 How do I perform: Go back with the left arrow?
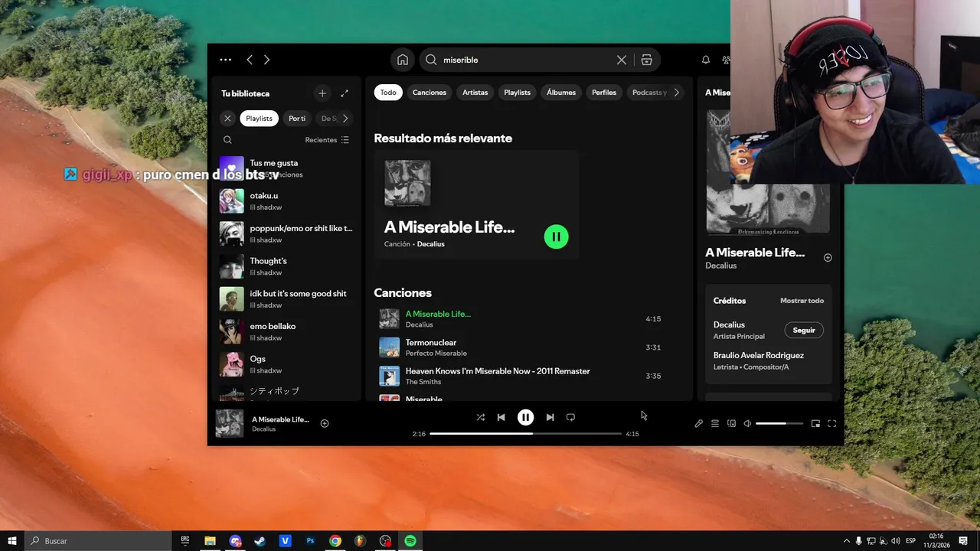(x=250, y=60)
